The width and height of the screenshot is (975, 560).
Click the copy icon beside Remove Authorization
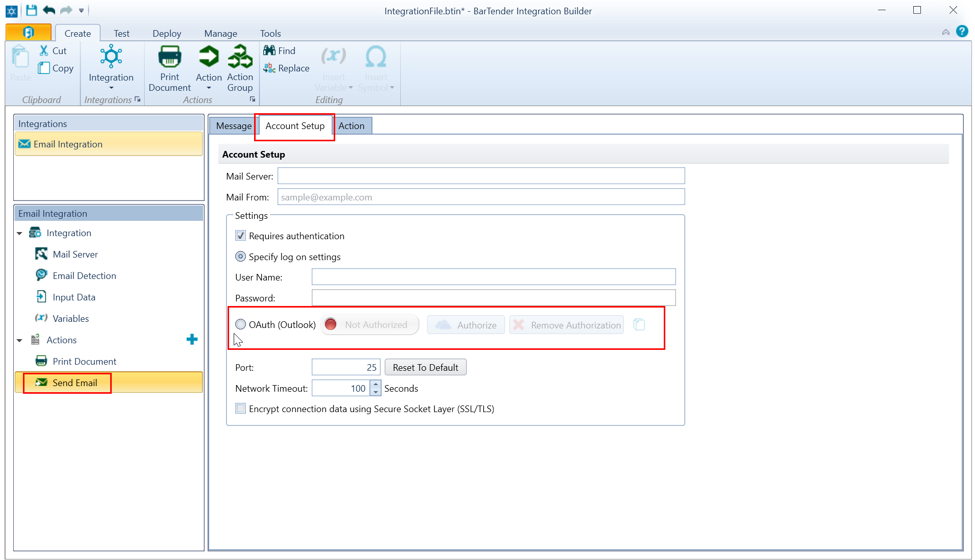(639, 325)
